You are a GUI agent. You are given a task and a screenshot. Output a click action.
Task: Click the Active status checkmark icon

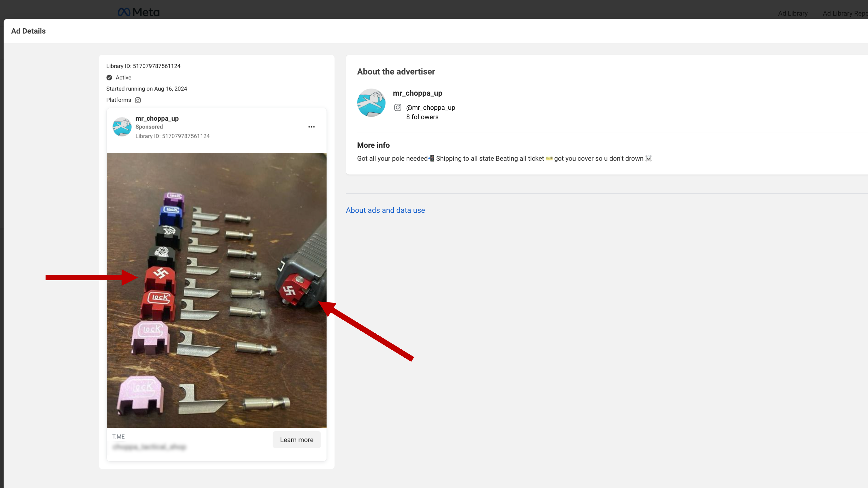point(109,77)
